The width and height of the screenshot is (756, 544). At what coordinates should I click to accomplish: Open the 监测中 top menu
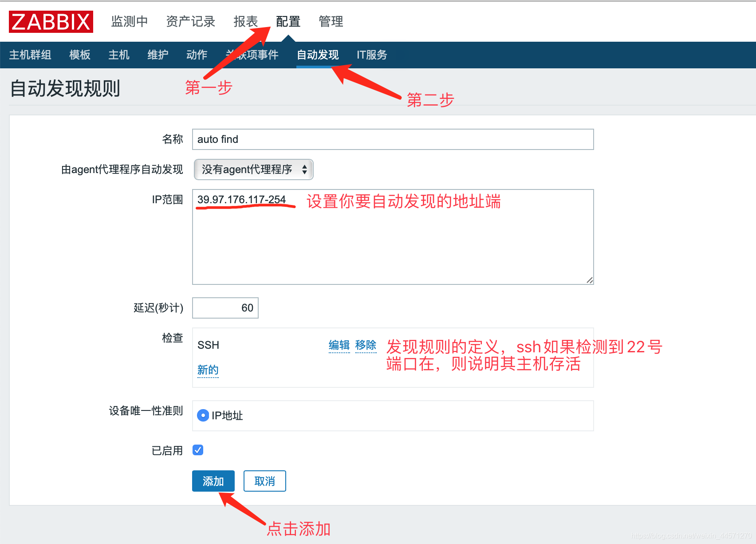pyautogui.click(x=130, y=21)
